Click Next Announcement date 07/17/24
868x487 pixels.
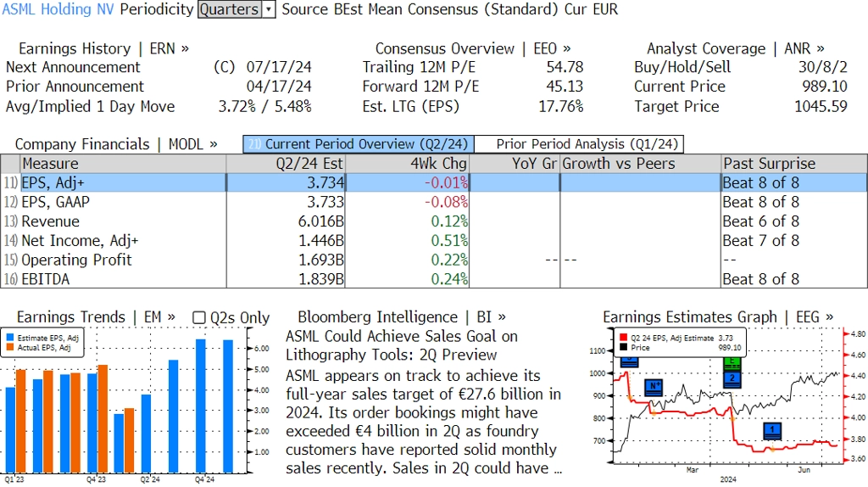pyautogui.click(x=278, y=67)
